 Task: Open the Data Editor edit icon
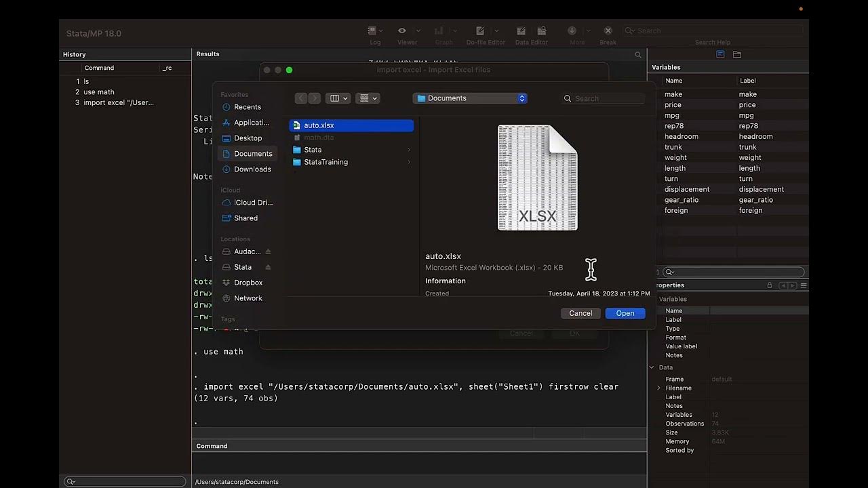coord(521,30)
